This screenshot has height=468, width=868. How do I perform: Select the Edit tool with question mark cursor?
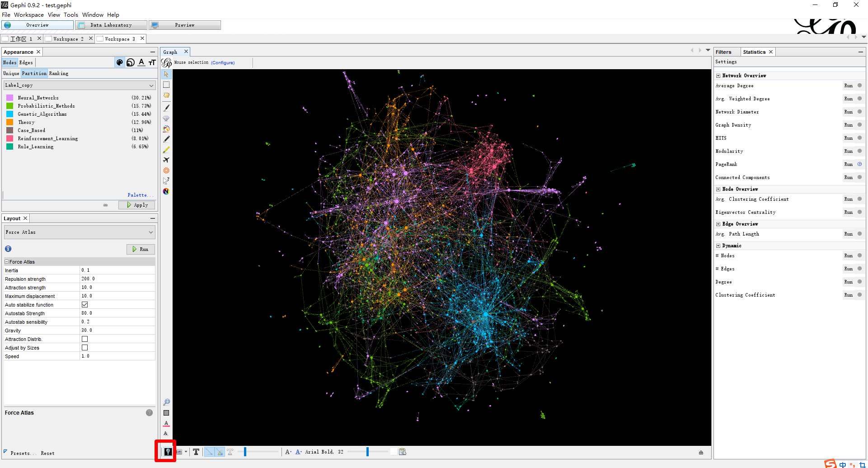pyautogui.click(x=166, y=180)
